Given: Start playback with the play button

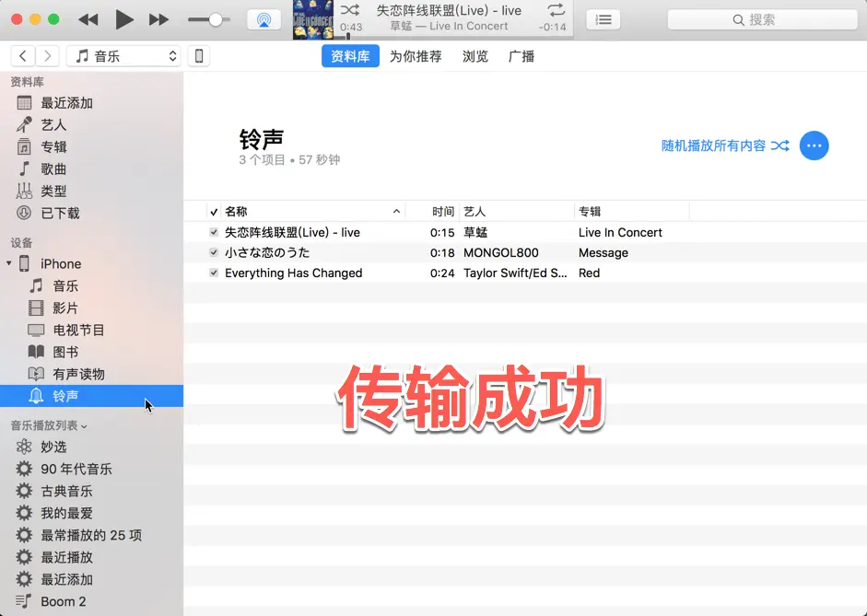Looking at the screenshot, I should coord(124,20).
